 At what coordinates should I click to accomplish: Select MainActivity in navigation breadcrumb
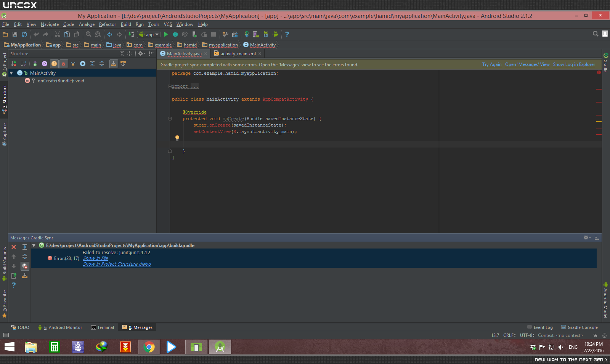click(x=259, y=45)
